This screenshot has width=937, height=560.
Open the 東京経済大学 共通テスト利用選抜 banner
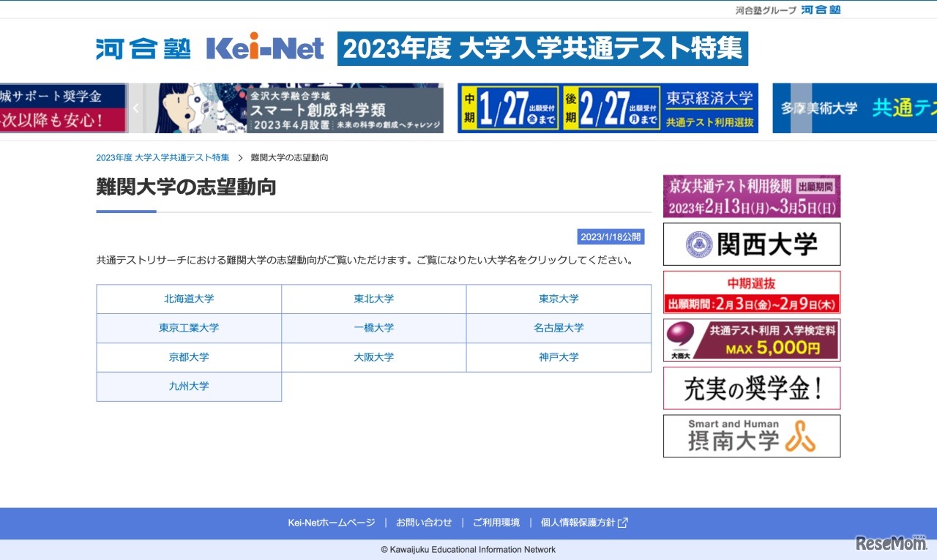tap(608, 108)
